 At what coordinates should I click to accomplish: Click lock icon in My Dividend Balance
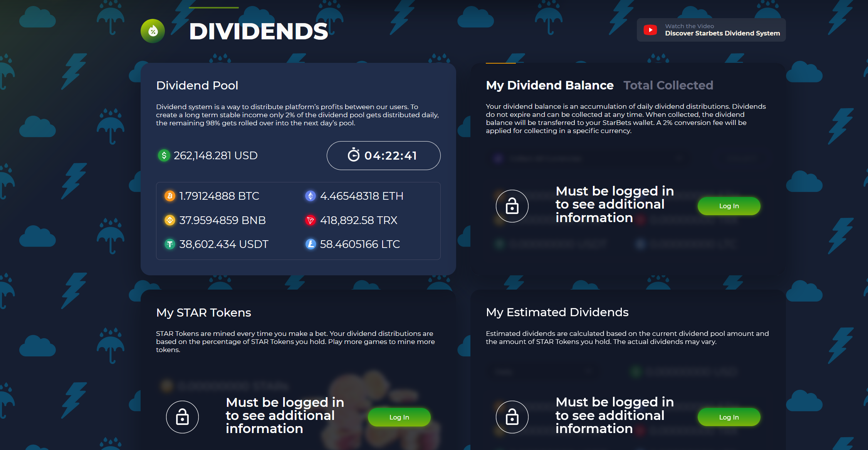(x=512, y=206)
